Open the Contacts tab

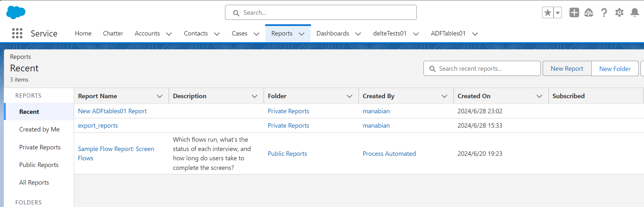pyautogui.click(x=196, y=33)
